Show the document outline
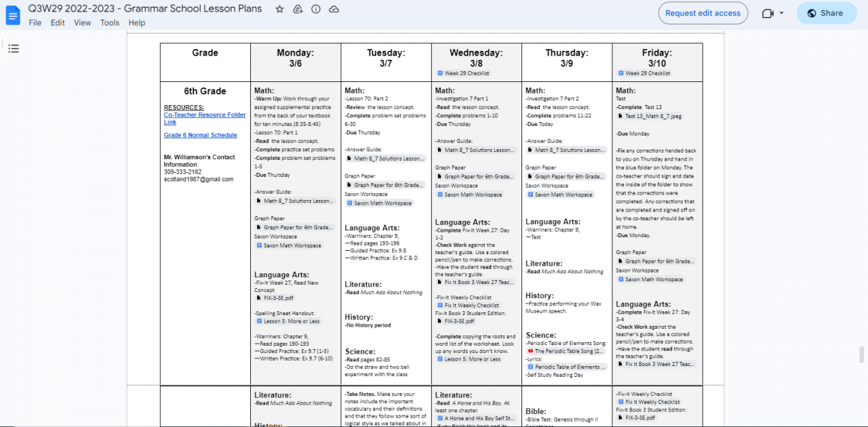This screenshot has height=427, width=868. click(x=14, y=48)
